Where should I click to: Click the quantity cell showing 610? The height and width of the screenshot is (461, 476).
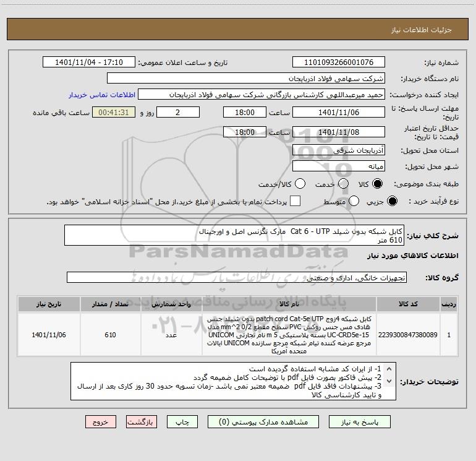point(110,335)
